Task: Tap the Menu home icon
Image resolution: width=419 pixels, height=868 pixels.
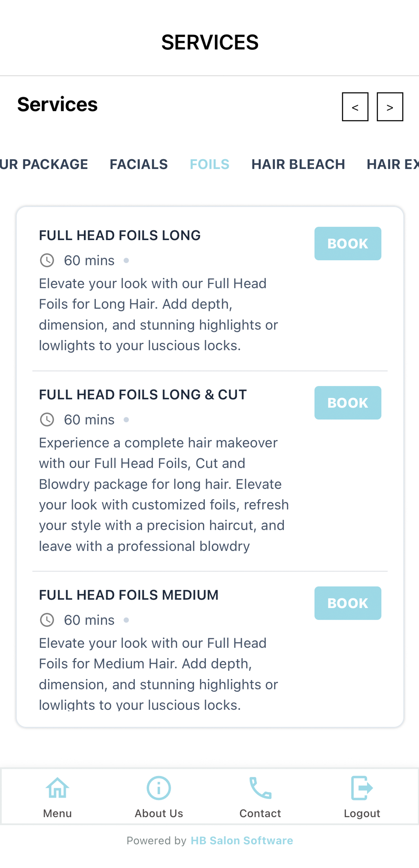Action: 57,788
